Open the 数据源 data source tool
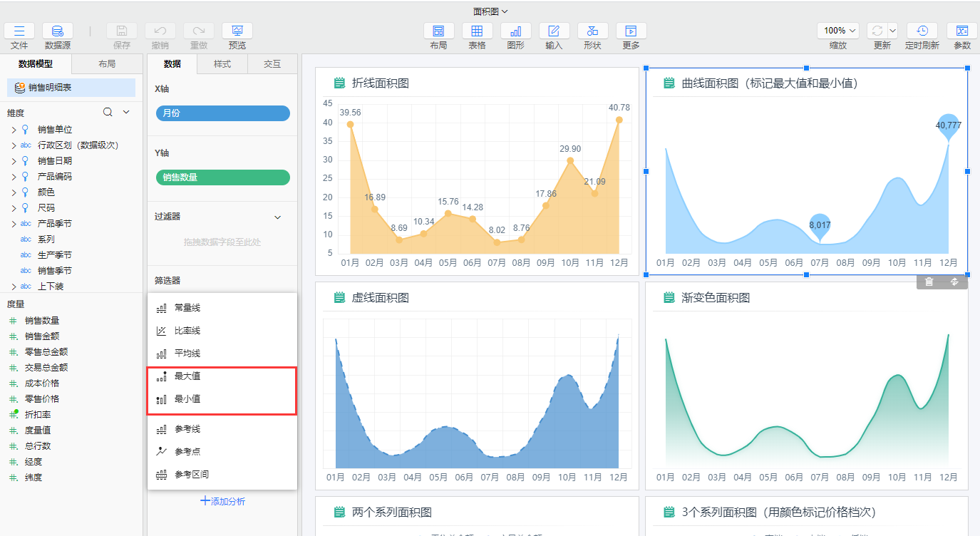Viewport: 980px width, 536px height. tap(58, 31)
